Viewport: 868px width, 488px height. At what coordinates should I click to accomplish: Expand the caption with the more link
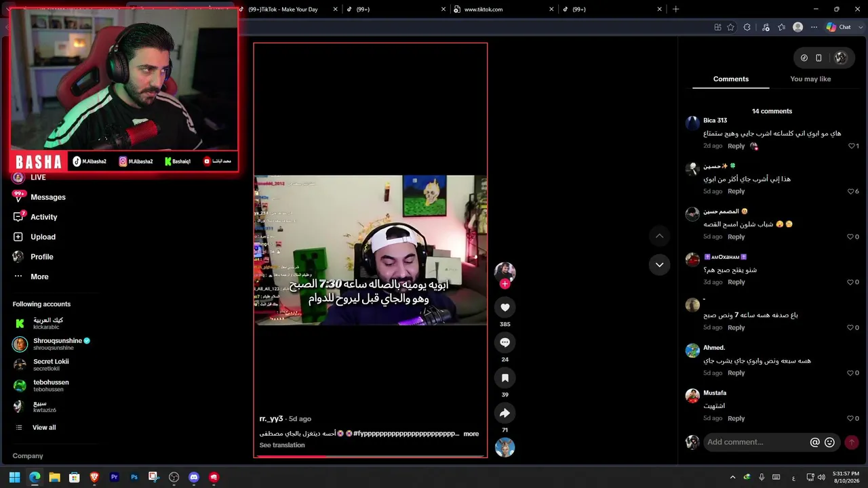click(x=471, y=434)
